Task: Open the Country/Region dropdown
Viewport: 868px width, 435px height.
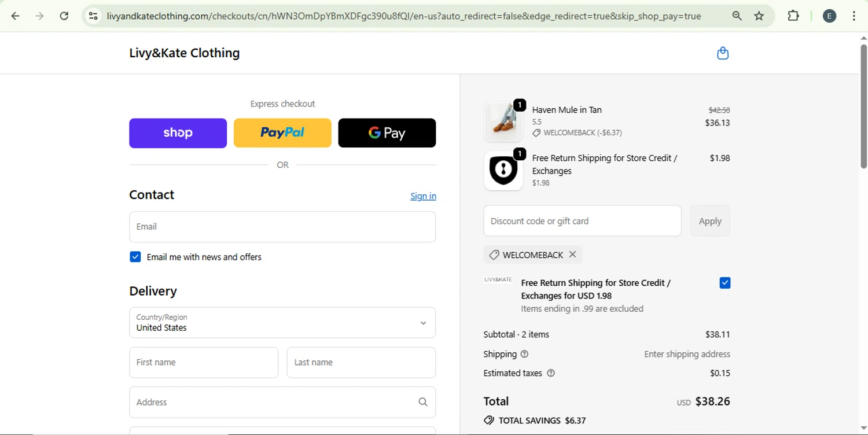Action: (x=282, y=323)
